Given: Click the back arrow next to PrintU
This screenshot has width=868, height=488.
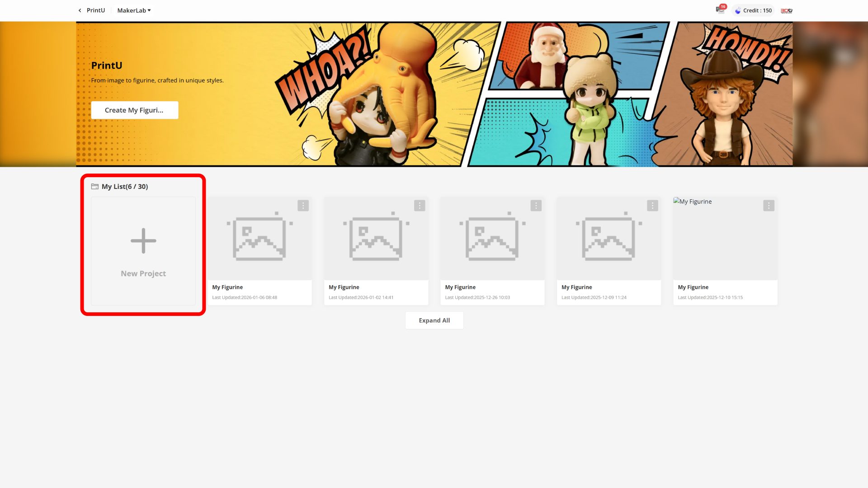Looking at the screenshot, I should pos(80,10).
